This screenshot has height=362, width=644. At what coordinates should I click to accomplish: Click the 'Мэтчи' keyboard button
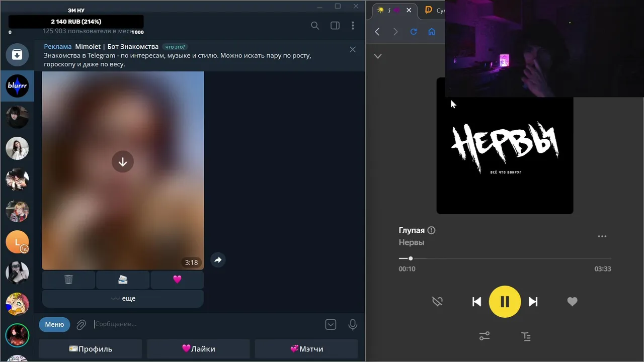point(306,348)
